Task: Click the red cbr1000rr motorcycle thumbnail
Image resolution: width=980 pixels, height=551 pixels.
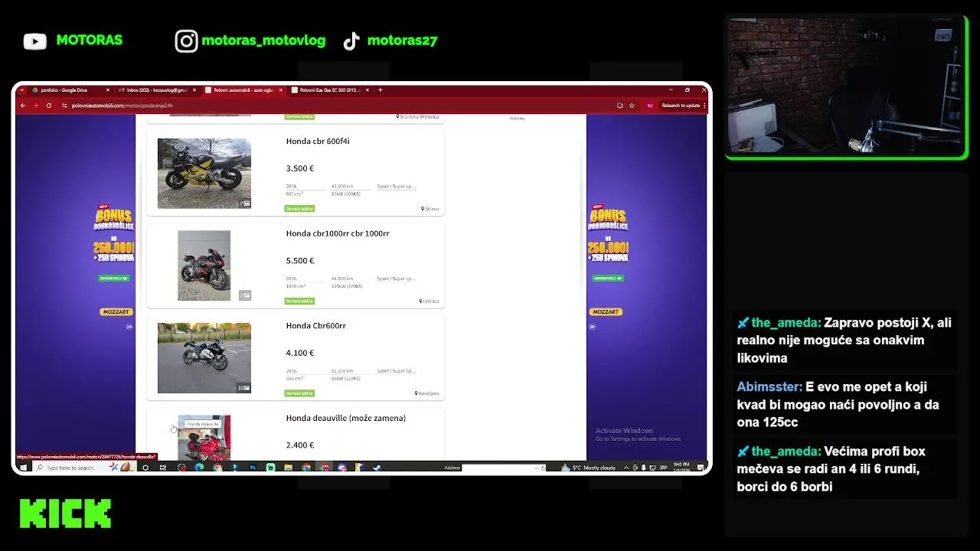Action: click(x=204, y=266)
